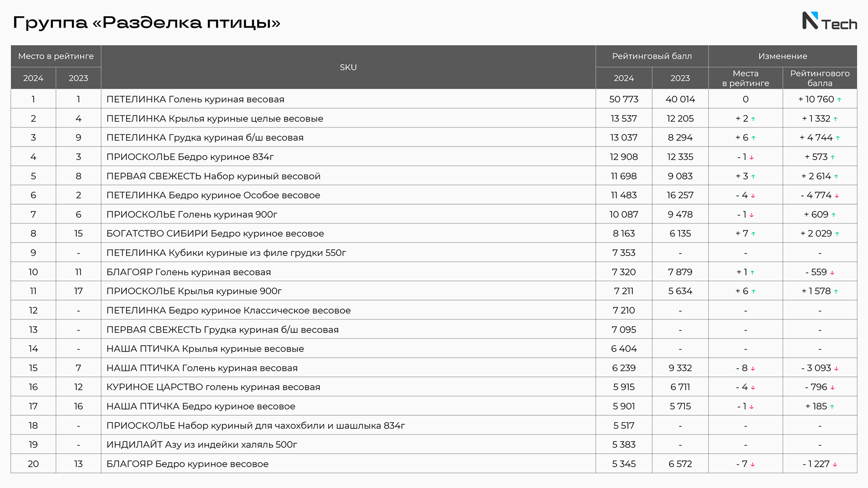Select 'БЛАГОЯР Голень куриная весовая'
The height and width of the screenshot is (488, 868).
[x=189, y=272]
